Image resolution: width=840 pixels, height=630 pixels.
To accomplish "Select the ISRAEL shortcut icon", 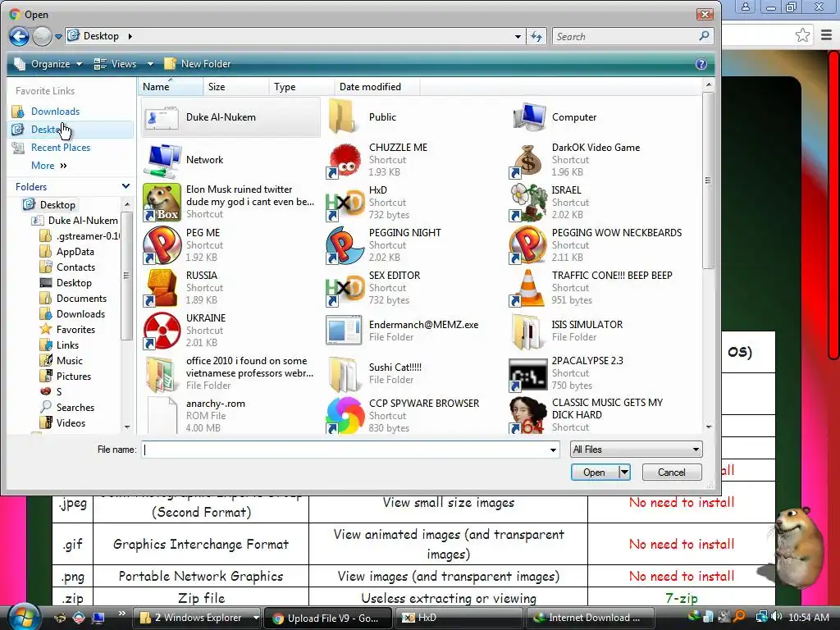I will (527, 203).
